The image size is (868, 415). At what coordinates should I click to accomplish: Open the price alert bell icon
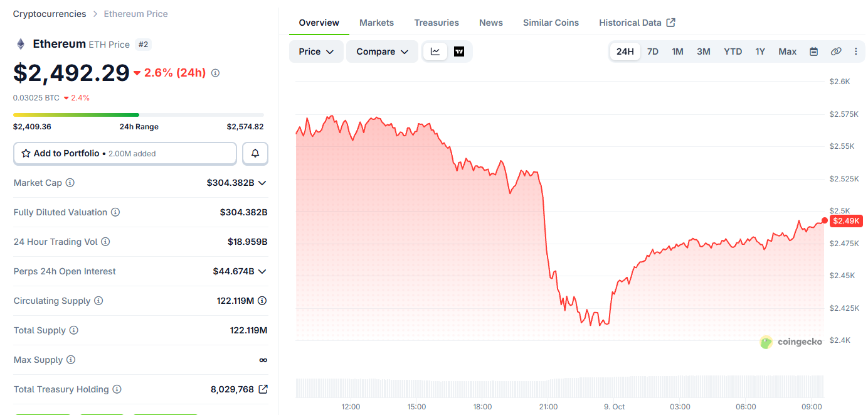click(x=255, y=153)
